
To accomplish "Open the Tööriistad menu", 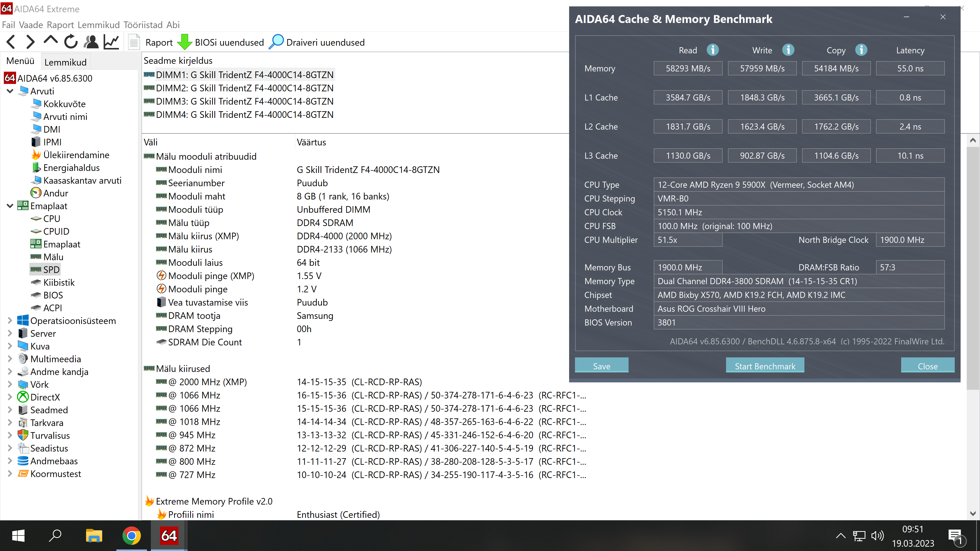I will (143, 25).
